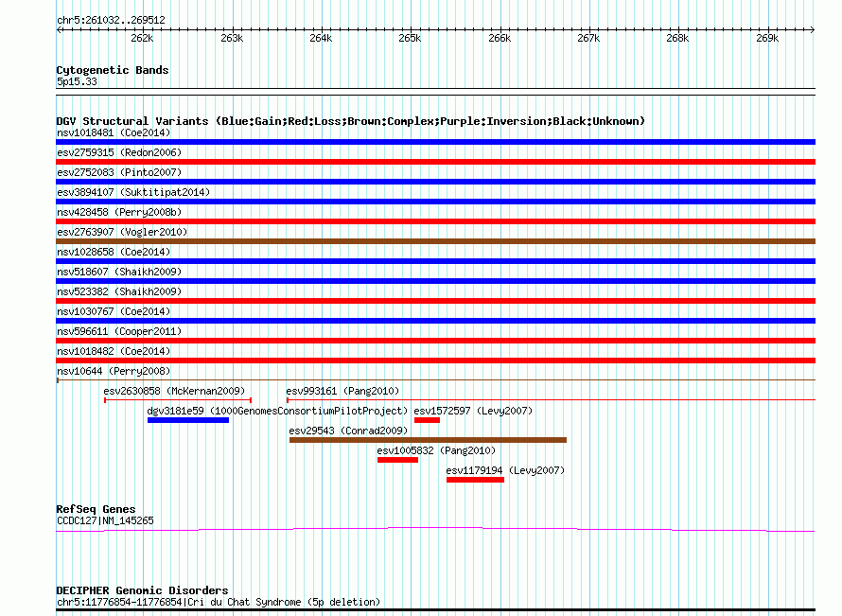
Task: Open the esv2630858 (McKernan2009) variant label
Action: coord(174,391)
